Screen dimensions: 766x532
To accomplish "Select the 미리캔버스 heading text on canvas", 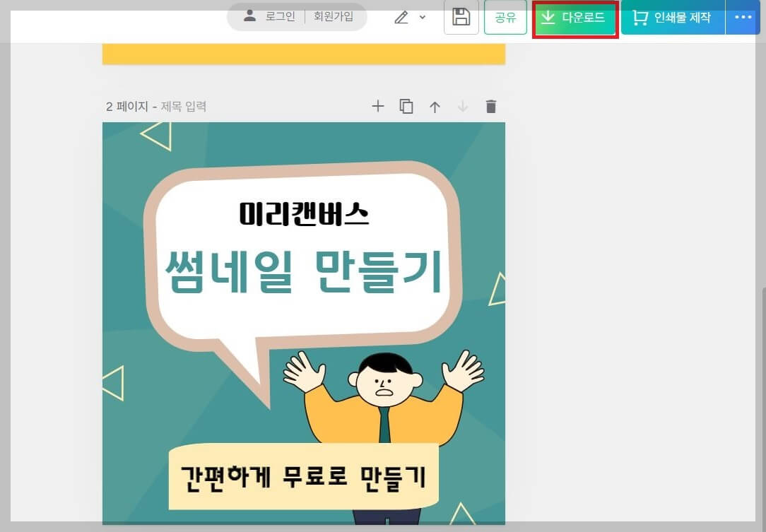I will coord(304,215).
